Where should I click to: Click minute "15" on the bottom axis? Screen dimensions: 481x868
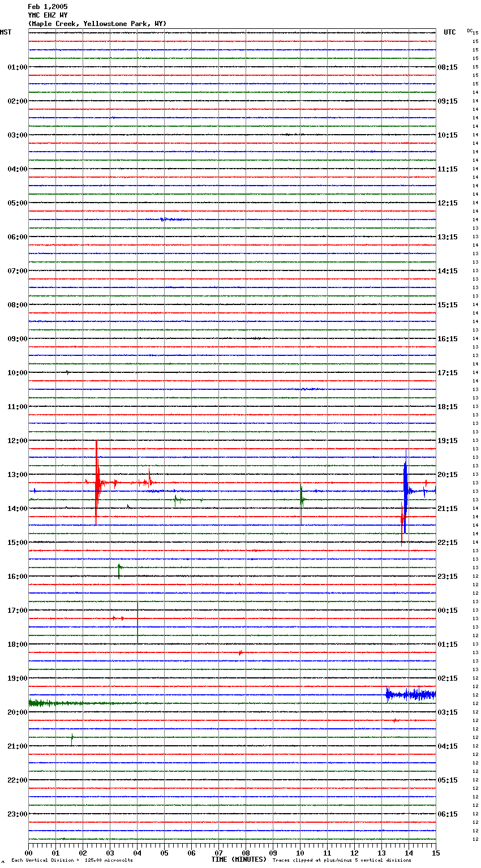point(436,853)
